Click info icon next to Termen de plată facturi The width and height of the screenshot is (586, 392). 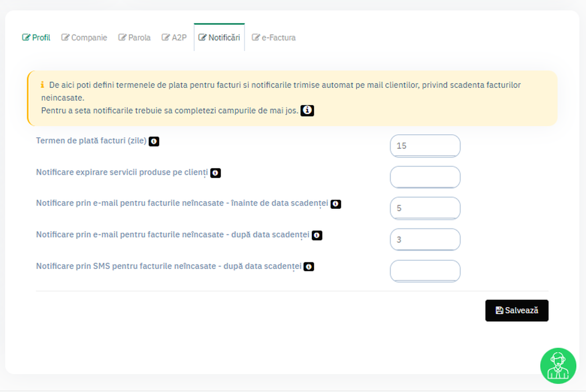coord(154,142)
